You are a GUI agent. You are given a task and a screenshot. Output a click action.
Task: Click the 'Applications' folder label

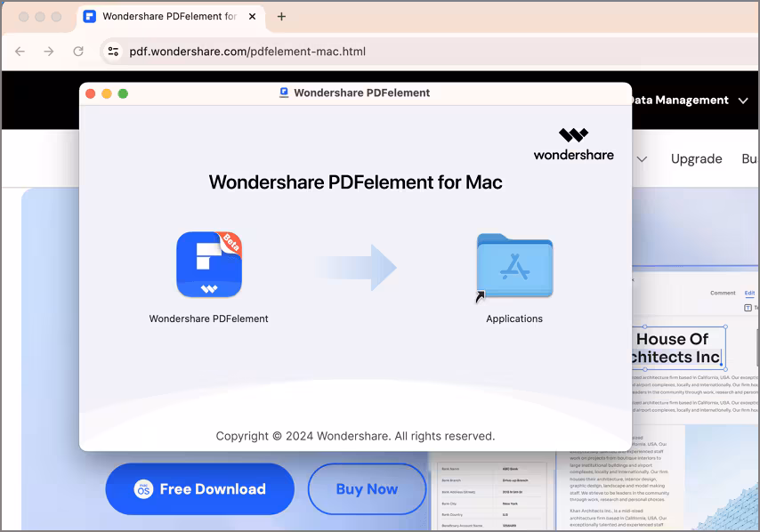[514, 318]
